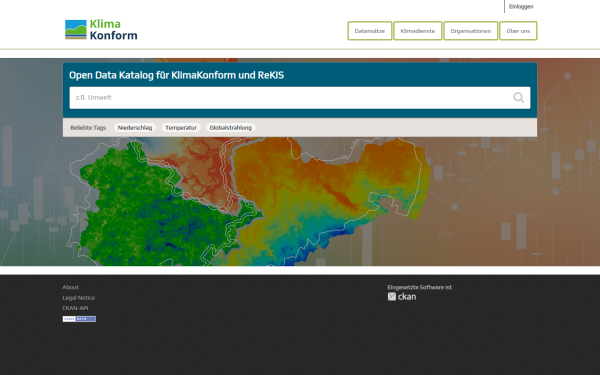
Task: Click the Open Data badge in the footer
Action: (x=79, y=319)
